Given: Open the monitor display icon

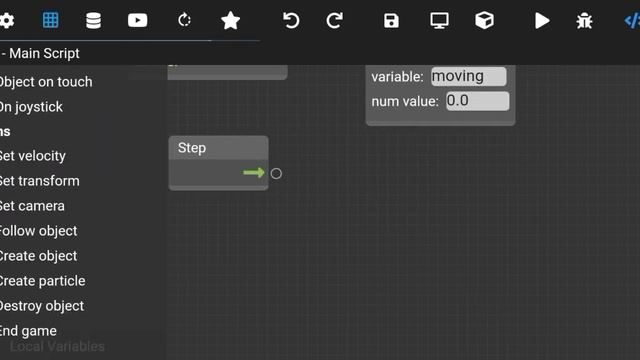Looking at the screenshot, I should tap(439, 20).
